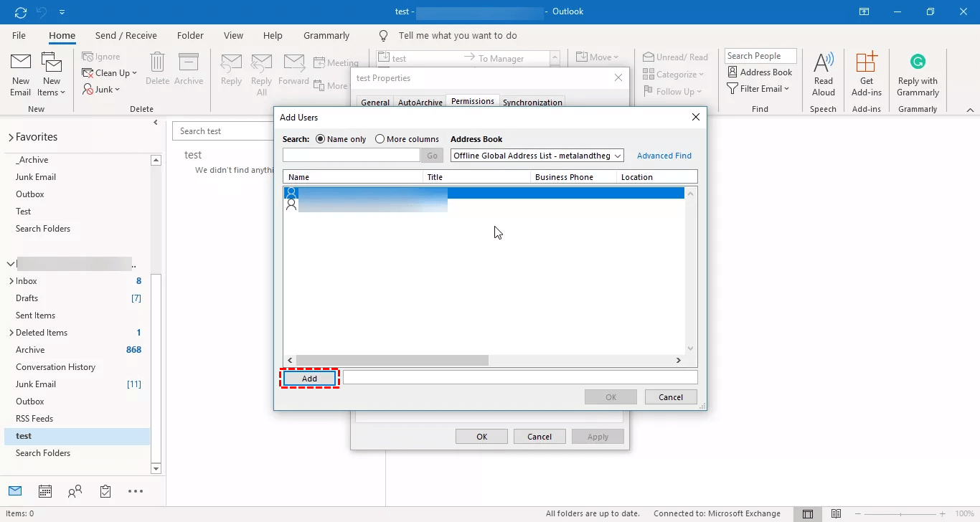Open the Send / Receive ribbon tab
The height and width of the screenshot is (522, 980).
pyautogui.click(x=126, y=35)
